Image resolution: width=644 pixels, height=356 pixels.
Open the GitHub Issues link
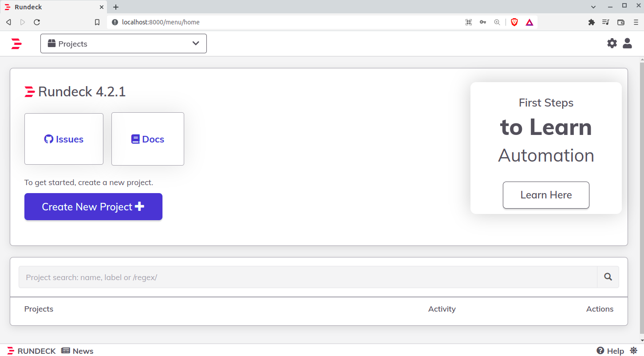pos(64,139)
